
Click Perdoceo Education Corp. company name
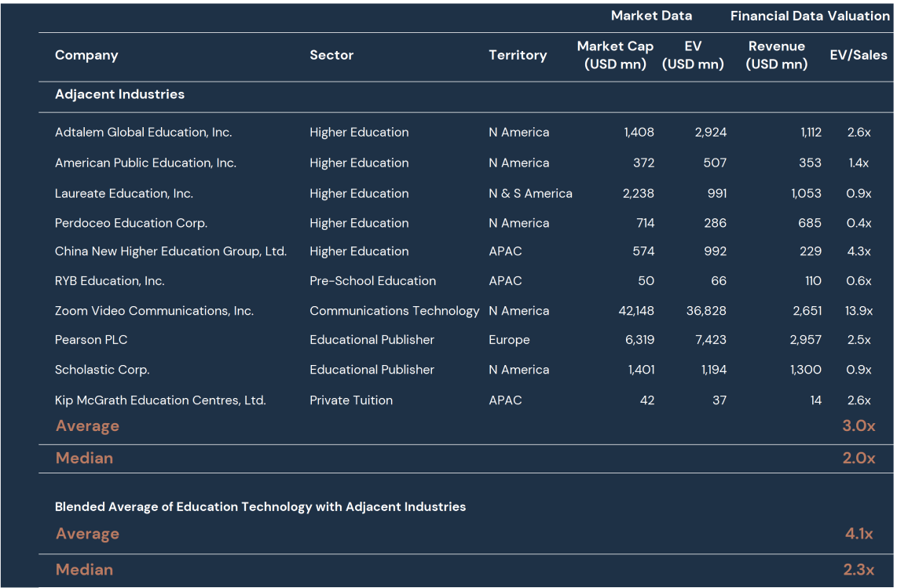point(131,223)
